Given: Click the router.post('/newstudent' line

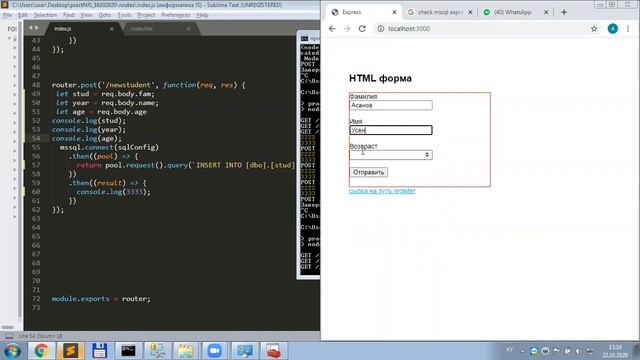Looking at the screenshot, I should click(149, 85).
